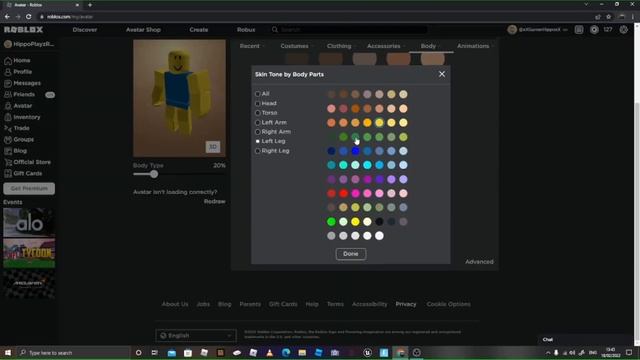Open the Animations tab dropdown
640x360 pixels.
[x=475, y=46]
